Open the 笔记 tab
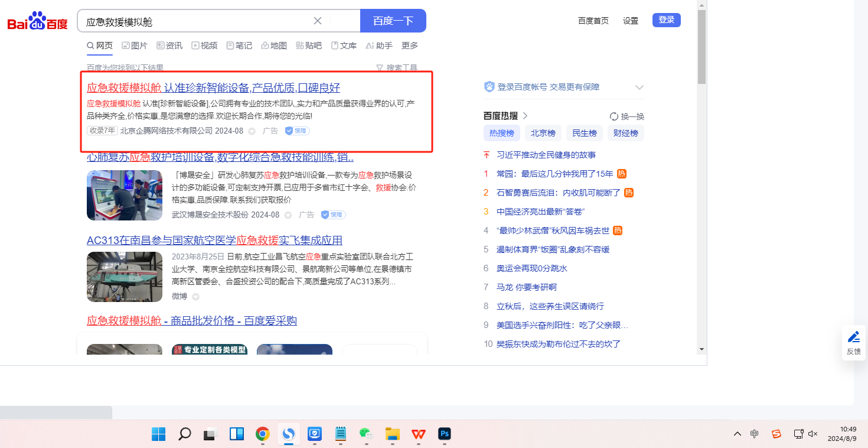 [x=239, y=46]
